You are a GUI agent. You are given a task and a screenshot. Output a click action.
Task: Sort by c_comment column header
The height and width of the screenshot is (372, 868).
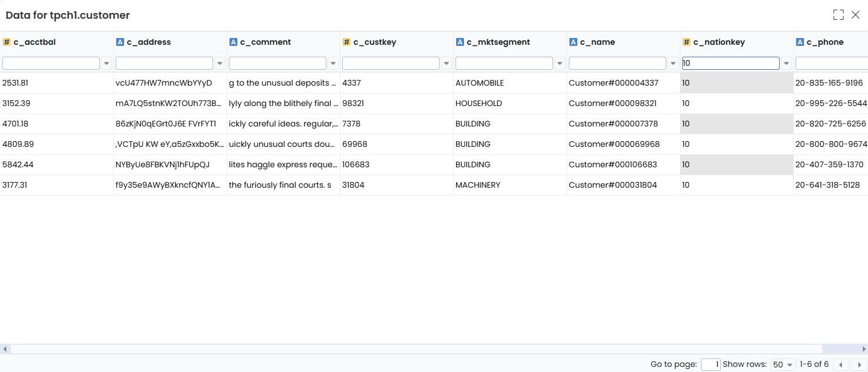coord(265,42)
